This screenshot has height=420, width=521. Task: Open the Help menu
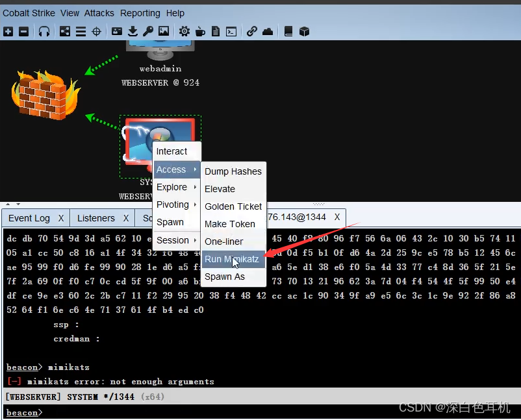coord(175,13)
